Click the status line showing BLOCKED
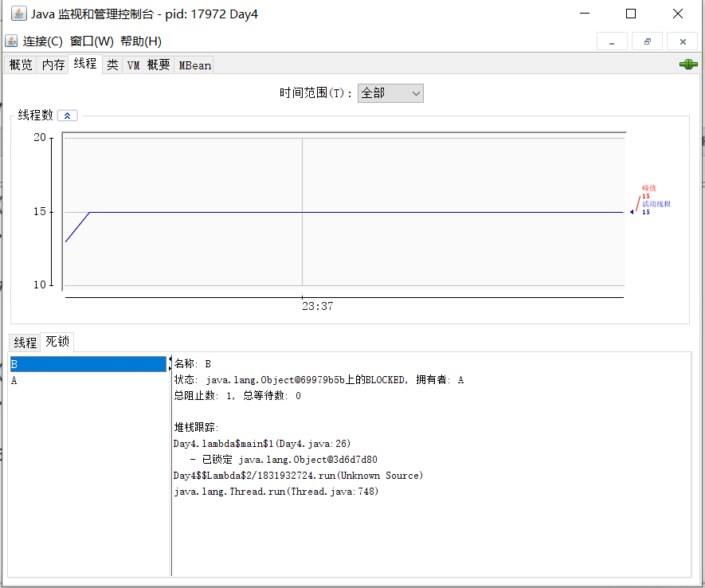Image resolution: width=705 pixels, height=588 pixels. [319, 380]
